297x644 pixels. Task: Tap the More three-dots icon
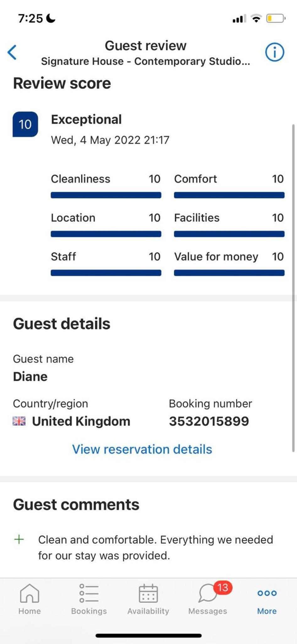267,593
